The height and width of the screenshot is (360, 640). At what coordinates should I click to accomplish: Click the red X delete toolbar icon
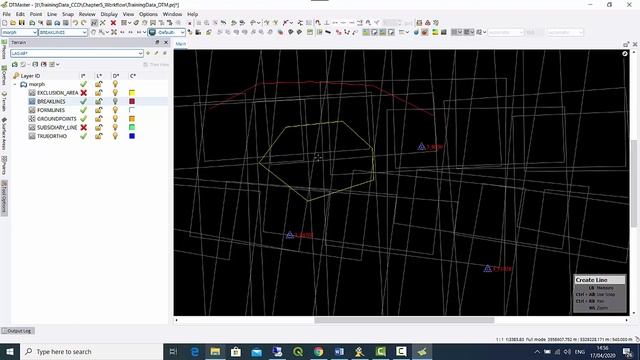113,23
